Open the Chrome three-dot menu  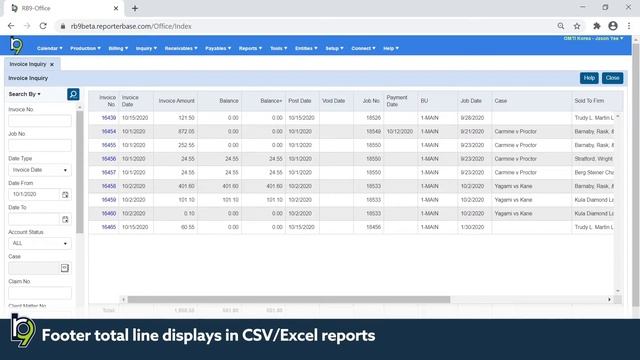coord(629,26)
